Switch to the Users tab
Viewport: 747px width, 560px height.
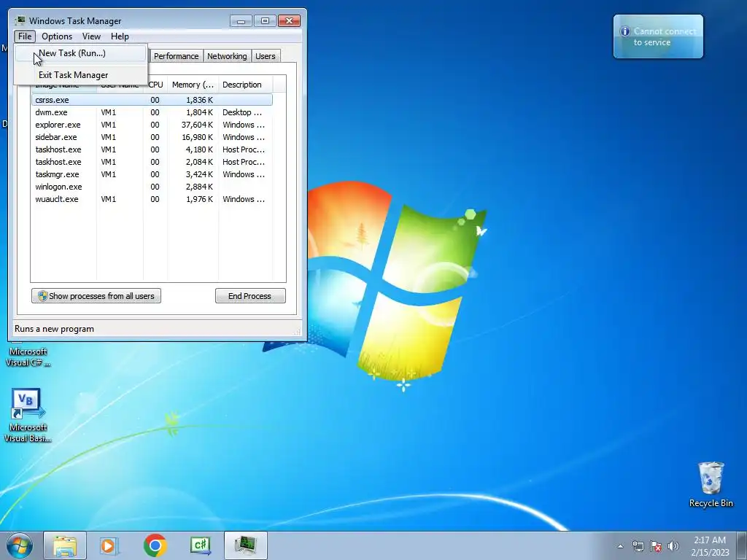click(x=266, y=56)
